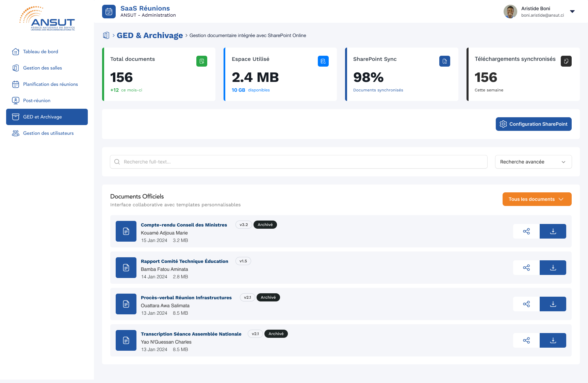Viewport: 588px width, 383px height.
Task: Click Aristide Boni's profile avatar
Action: (x=510, y=12)
